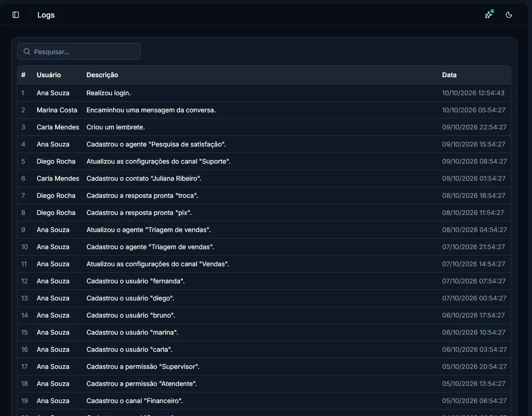
Task: Click the date 10/10/2026 05:54:27
Action: pyautogui.click(x=474, y=110)
